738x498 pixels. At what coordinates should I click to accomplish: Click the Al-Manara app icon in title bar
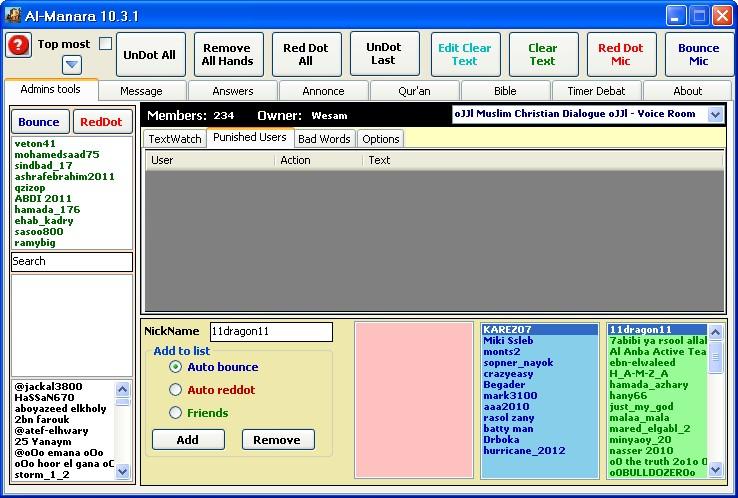pos(14,15)
